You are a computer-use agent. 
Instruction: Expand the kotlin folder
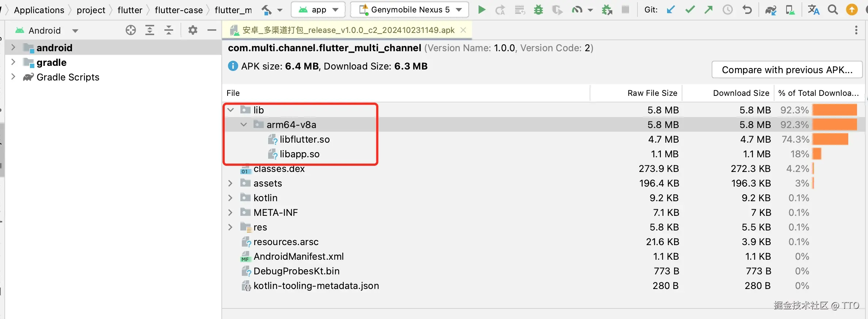(x=231, y=198)
